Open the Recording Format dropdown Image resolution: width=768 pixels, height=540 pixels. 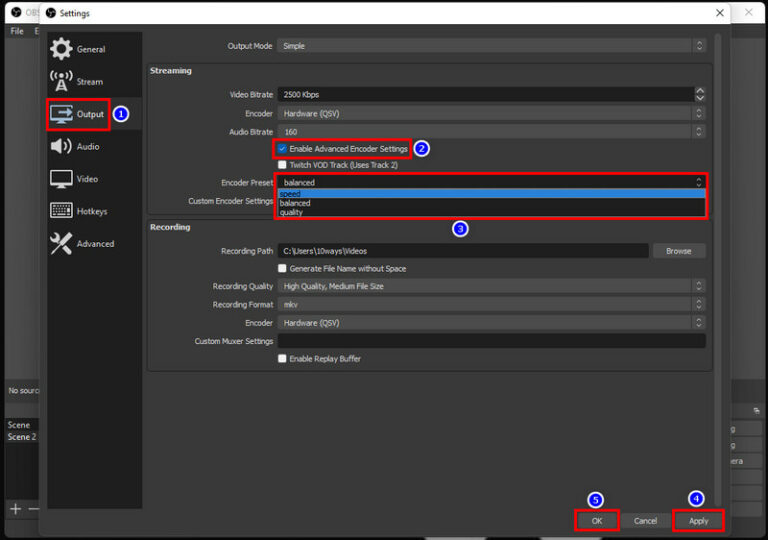click(491, 304)
